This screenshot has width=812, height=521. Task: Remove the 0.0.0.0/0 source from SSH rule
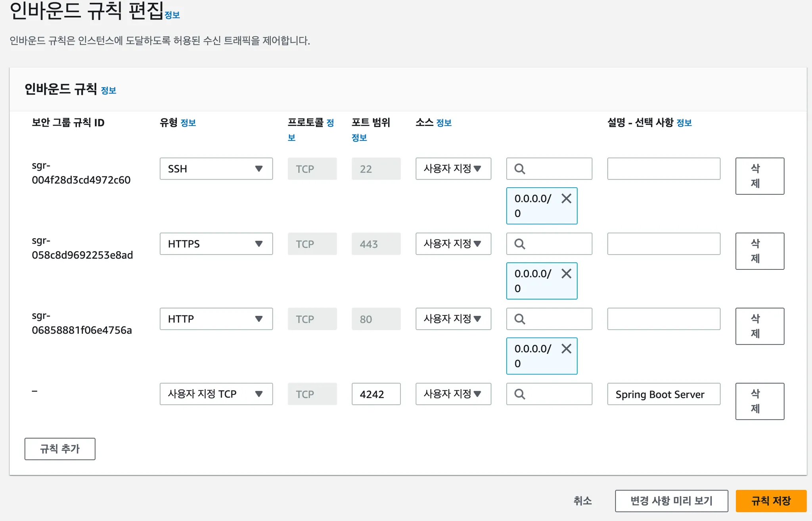pyautogui.click(x=566, y=198)
